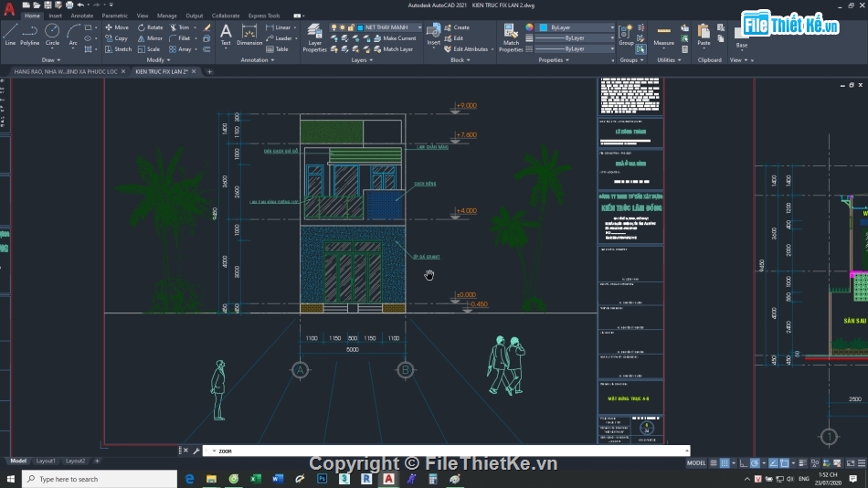Expand the Annotation panel
Screen dimensions: 868x488
257,59
